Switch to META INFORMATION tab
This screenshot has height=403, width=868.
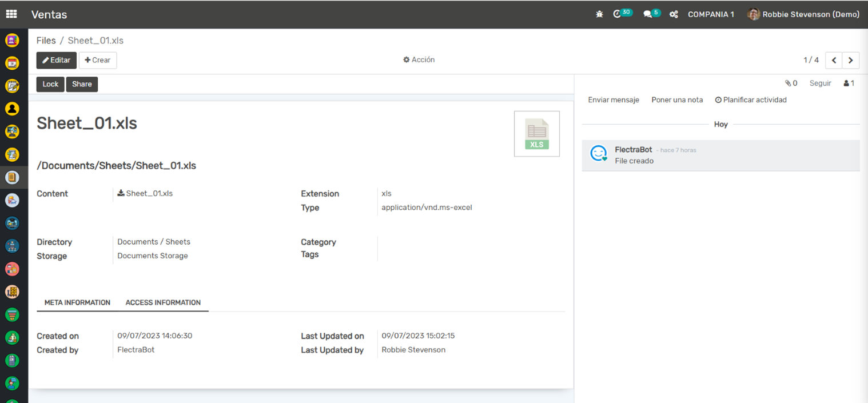coord(77,302)
